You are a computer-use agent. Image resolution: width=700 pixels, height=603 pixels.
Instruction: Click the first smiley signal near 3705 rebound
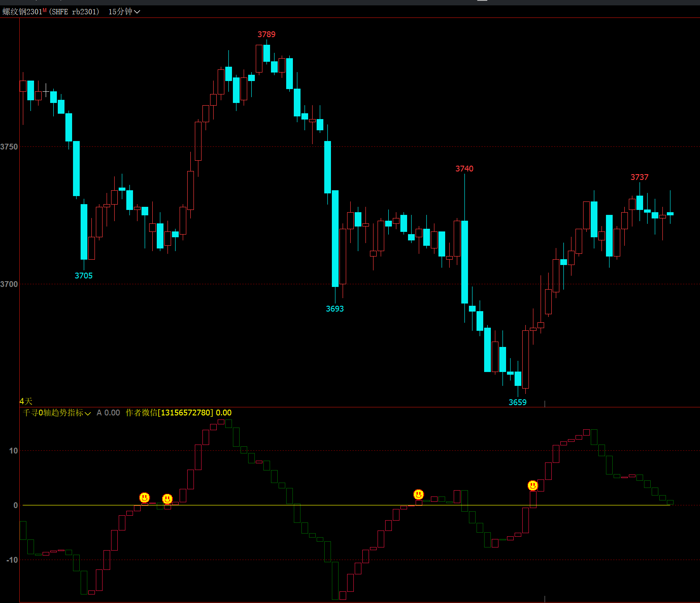pos(145,497)
